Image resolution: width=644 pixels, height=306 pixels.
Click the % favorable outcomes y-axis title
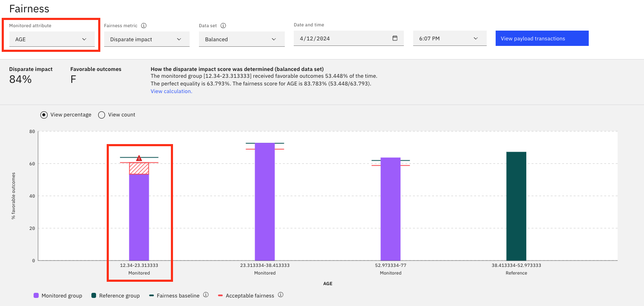pos(13,196)
